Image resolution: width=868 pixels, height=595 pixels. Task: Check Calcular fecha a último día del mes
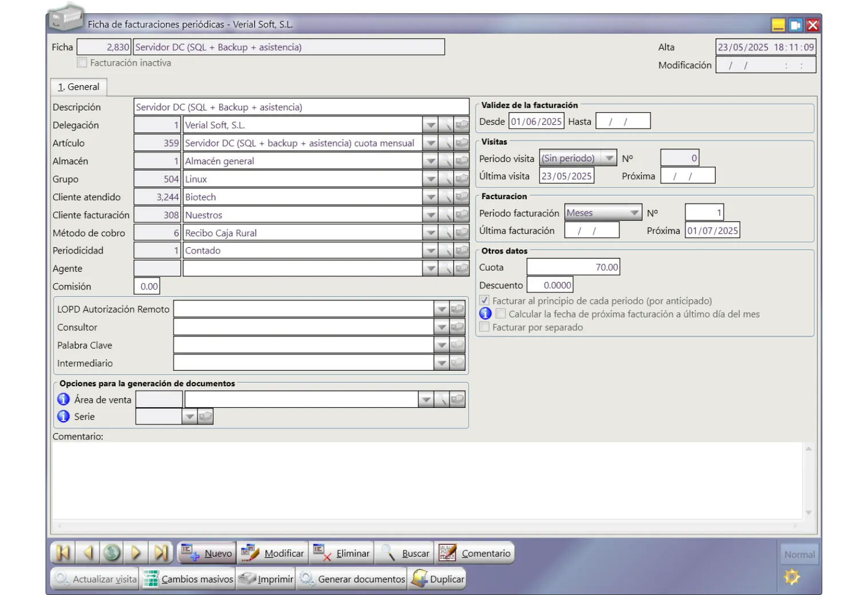pyautogui.click(x=501, y=314)
